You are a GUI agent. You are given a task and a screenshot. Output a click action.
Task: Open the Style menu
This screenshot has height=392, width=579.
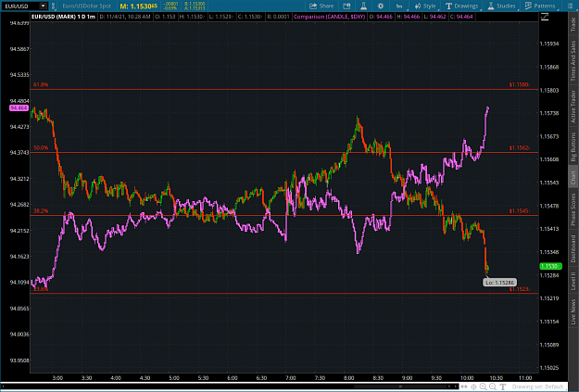click(x=425, y=6)
